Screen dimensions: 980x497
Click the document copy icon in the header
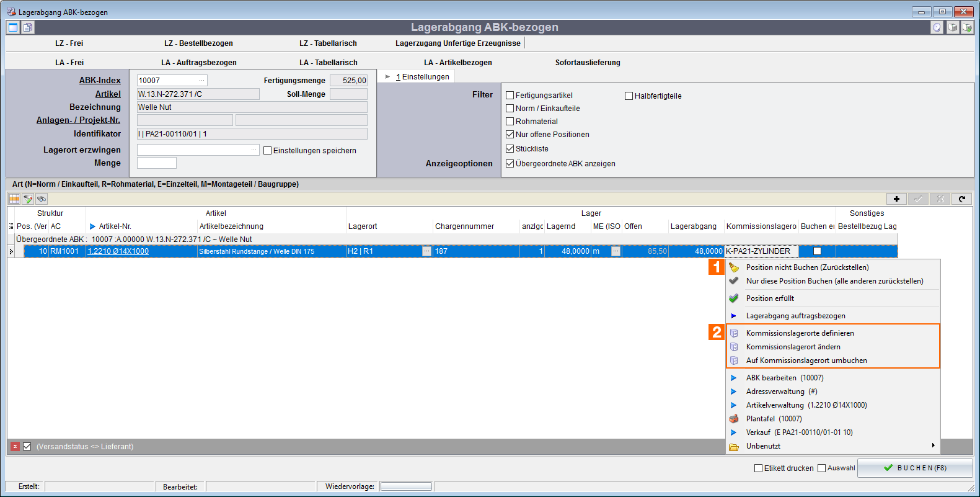click(x=28, y=27)
